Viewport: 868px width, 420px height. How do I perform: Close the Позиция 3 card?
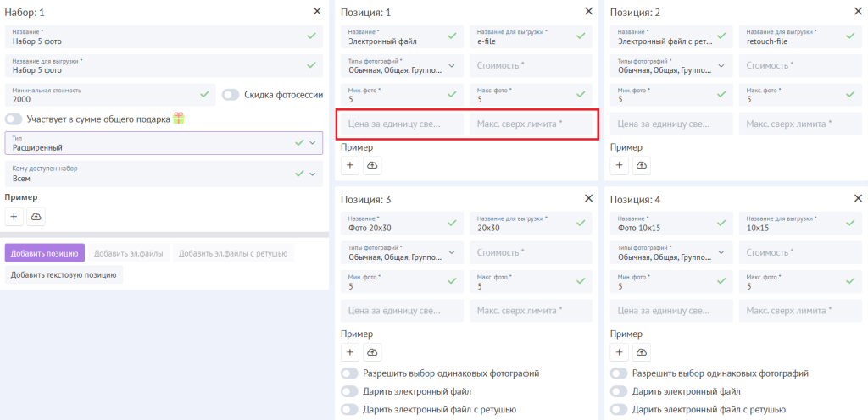coord(588,198)
